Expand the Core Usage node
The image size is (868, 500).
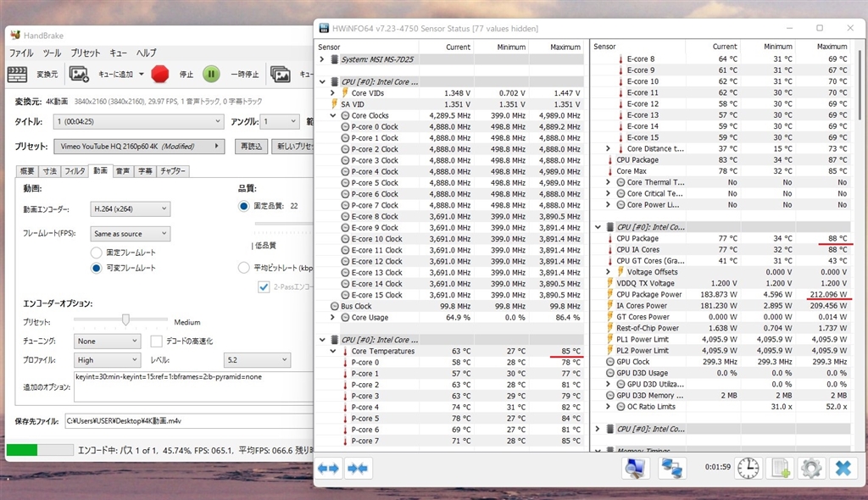[332, 317]
